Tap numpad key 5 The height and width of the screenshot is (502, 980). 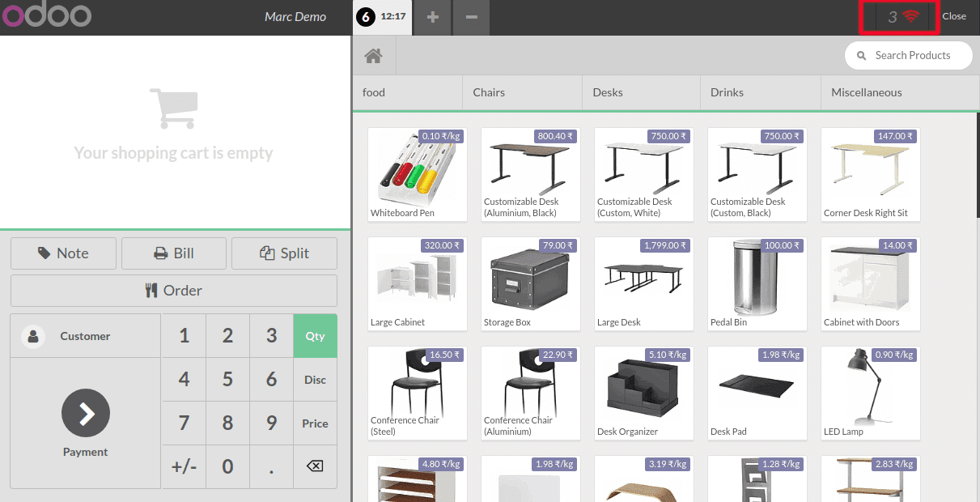227,380
